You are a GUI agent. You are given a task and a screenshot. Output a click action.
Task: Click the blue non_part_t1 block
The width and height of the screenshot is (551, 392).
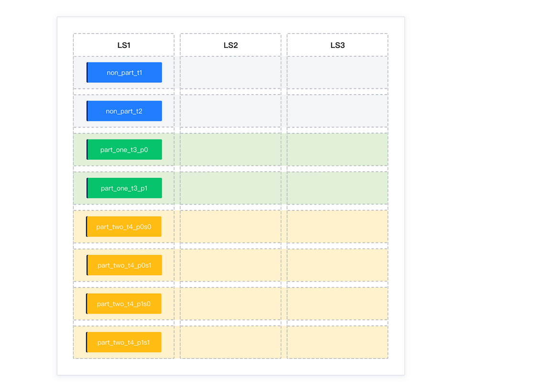point(124,73)
